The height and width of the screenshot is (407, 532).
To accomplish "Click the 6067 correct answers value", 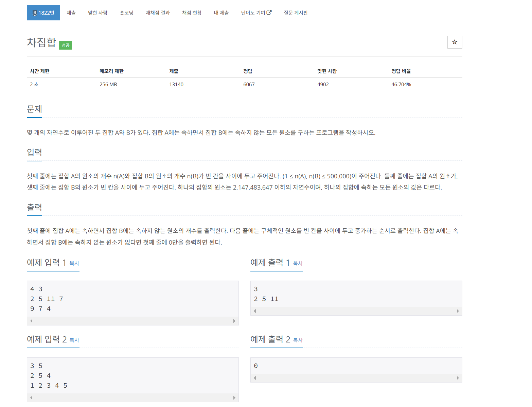I will click(249, 84).
